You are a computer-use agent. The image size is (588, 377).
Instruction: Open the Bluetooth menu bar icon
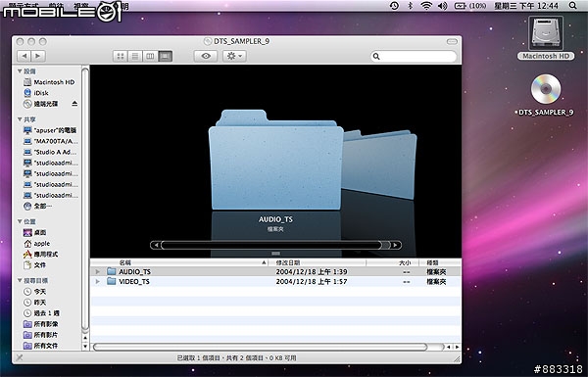tap(411, 6)
